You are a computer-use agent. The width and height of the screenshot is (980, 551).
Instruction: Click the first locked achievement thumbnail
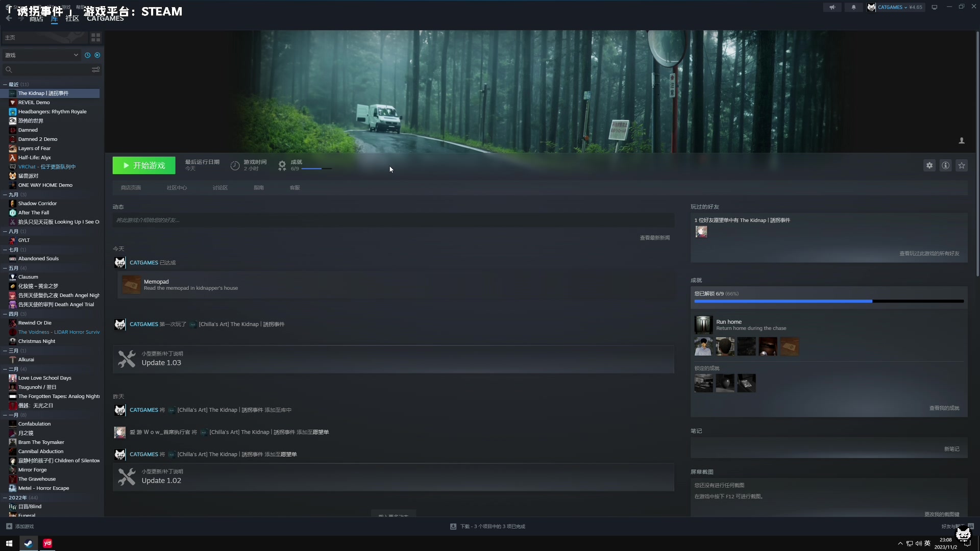point(703,383)
